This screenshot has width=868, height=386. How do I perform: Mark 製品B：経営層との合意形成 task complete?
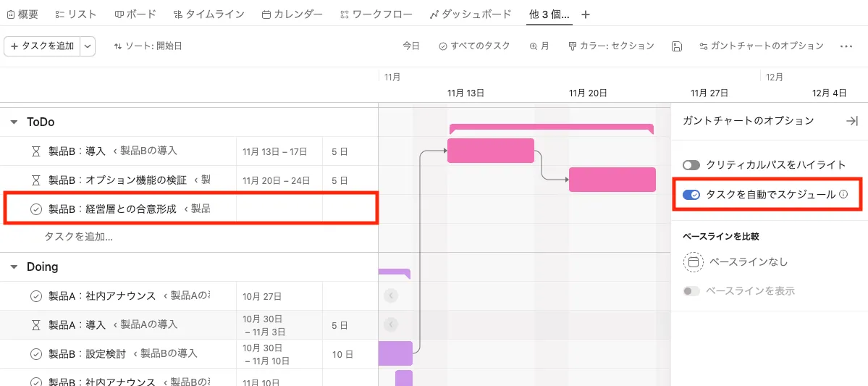(36, 209)
